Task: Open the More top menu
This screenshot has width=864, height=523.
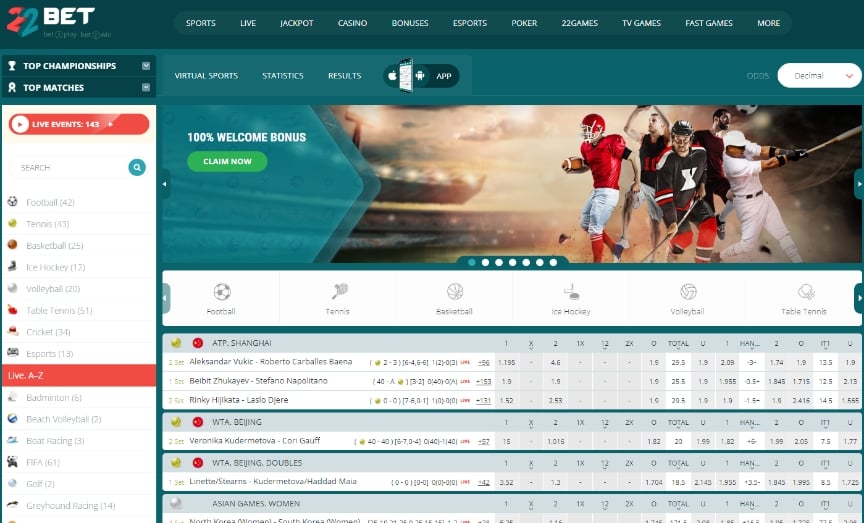Action: point(769,23)
